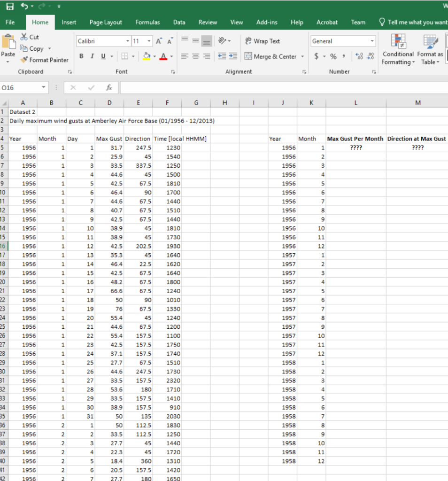Image resolution: width=448 pixels, height=481 pixels.
Task: Open the font color dropdown arrow
Action: coord(171,56)
